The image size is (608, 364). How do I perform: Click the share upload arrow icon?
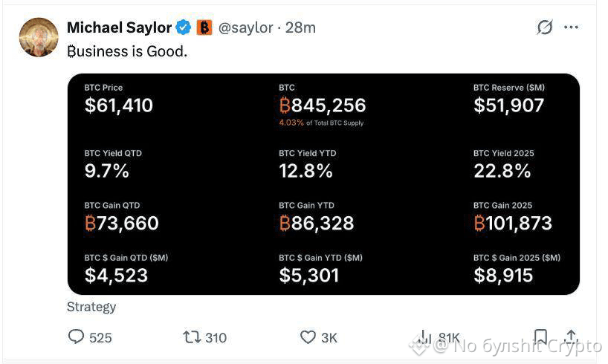(571, 337)
